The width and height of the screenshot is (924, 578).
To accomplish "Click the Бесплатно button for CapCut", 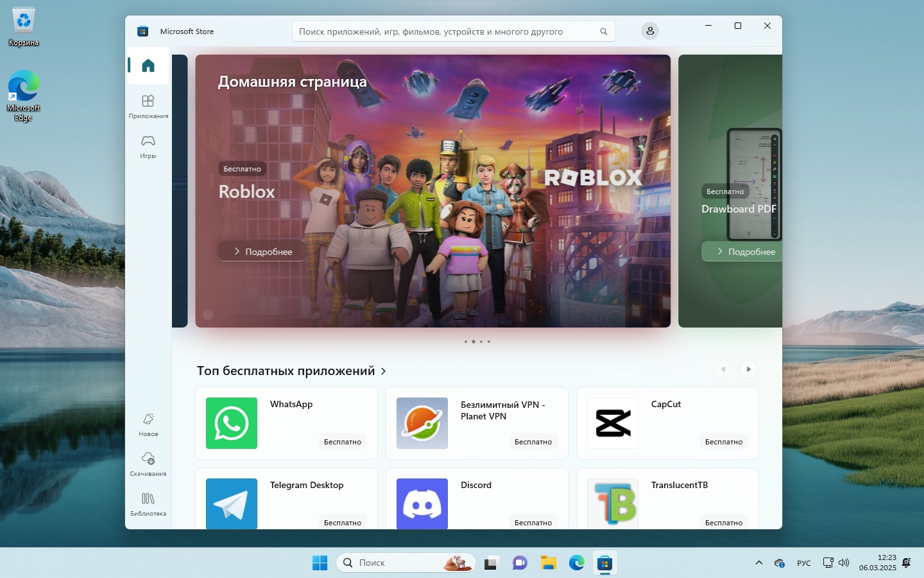I will (x=724, y=442).
